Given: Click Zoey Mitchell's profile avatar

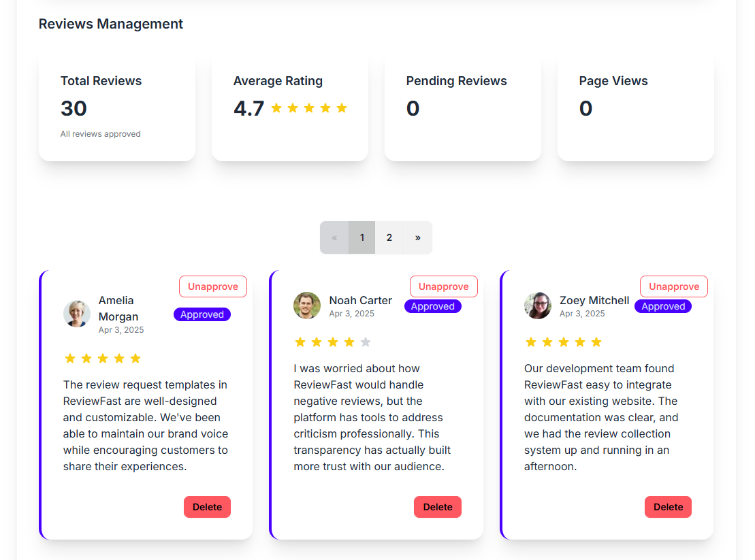Looking at the screenshot, I should pyautogui.click(x=538, y=306).
